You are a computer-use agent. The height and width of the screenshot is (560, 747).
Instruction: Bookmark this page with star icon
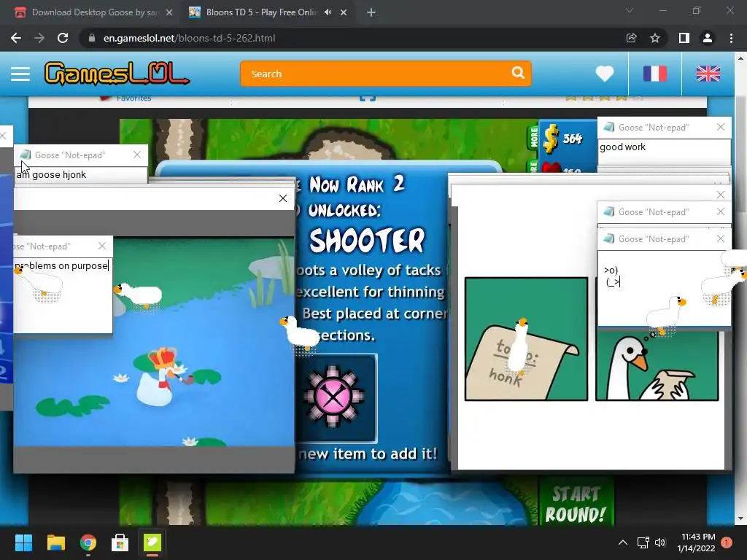655,38
